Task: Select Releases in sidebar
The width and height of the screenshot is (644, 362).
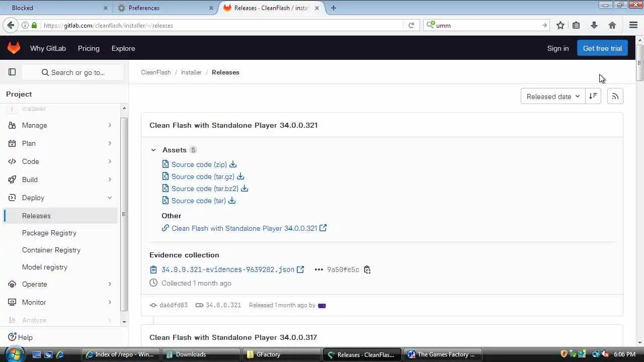Action: coord(60,216)
